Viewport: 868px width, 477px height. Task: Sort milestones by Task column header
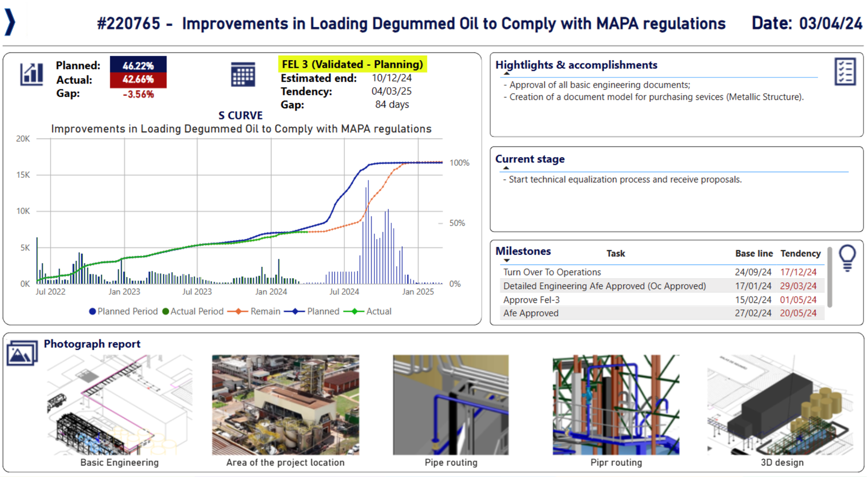tap(615, 254)
